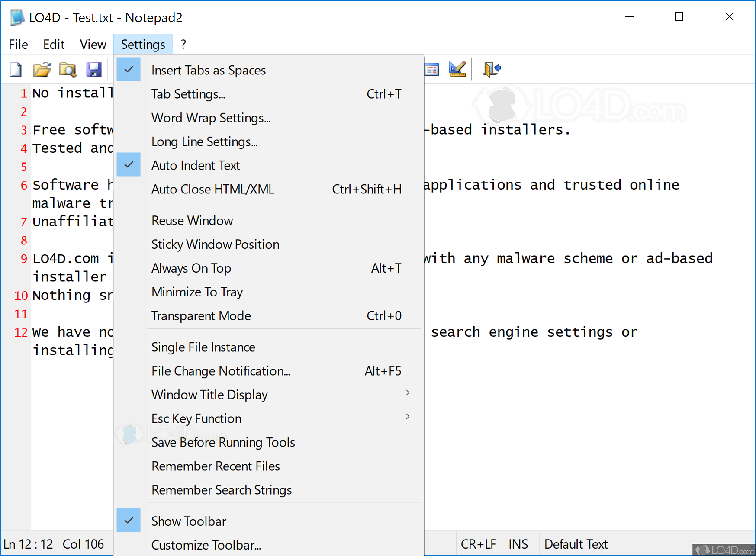Screen dimensions: 756x556
Task: Minimize the Notepad2 window
Action: [x=629, y=17]
